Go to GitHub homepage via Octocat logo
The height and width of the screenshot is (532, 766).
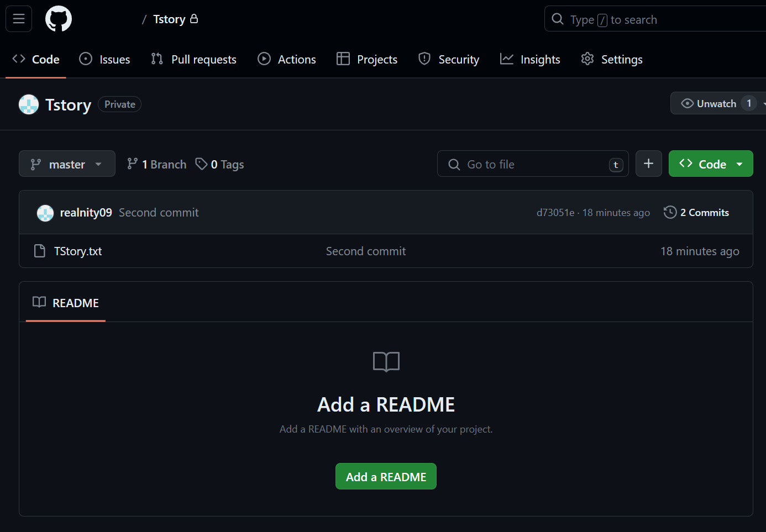(x=59, y=19)
